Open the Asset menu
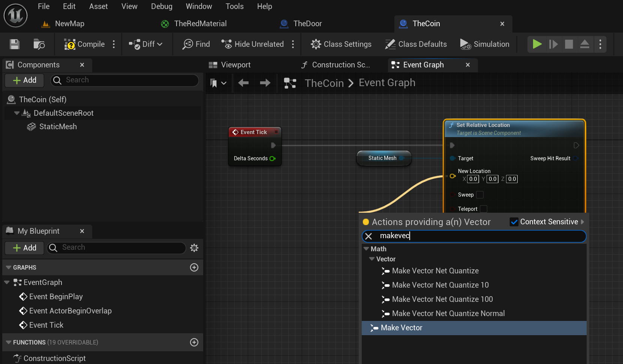Screen dimensions: 623x364 [x=99, y=6]
